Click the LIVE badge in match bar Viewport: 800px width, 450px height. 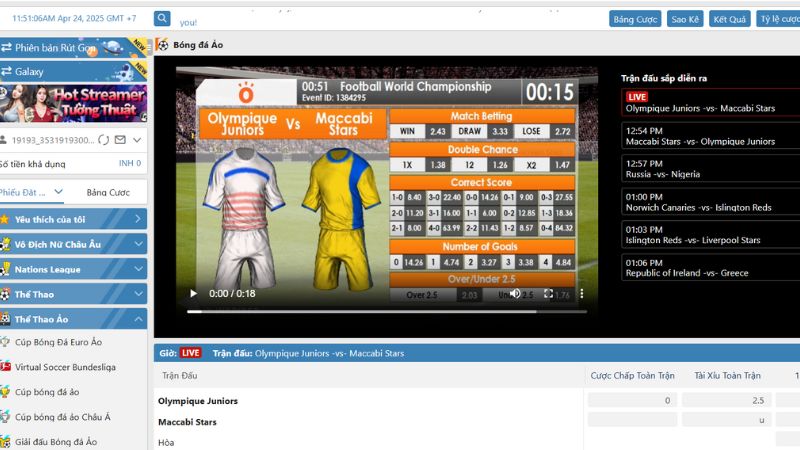coord(190,353)
